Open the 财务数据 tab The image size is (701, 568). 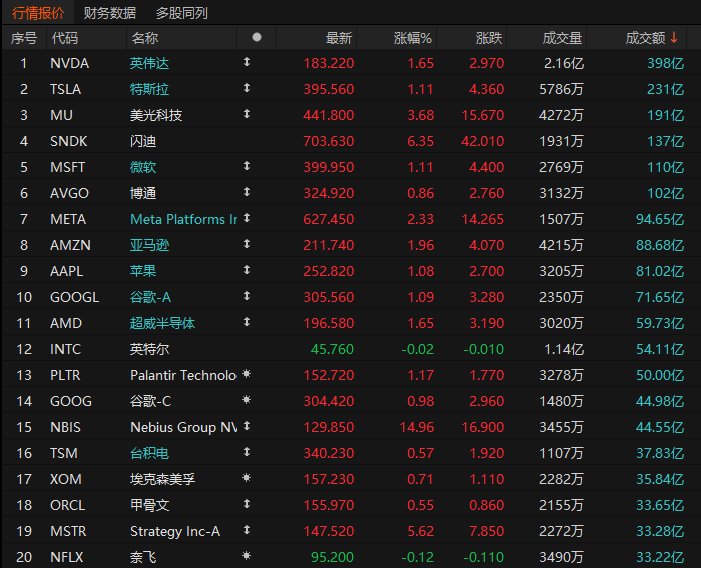pyautogui.click(x=110, y=13)
